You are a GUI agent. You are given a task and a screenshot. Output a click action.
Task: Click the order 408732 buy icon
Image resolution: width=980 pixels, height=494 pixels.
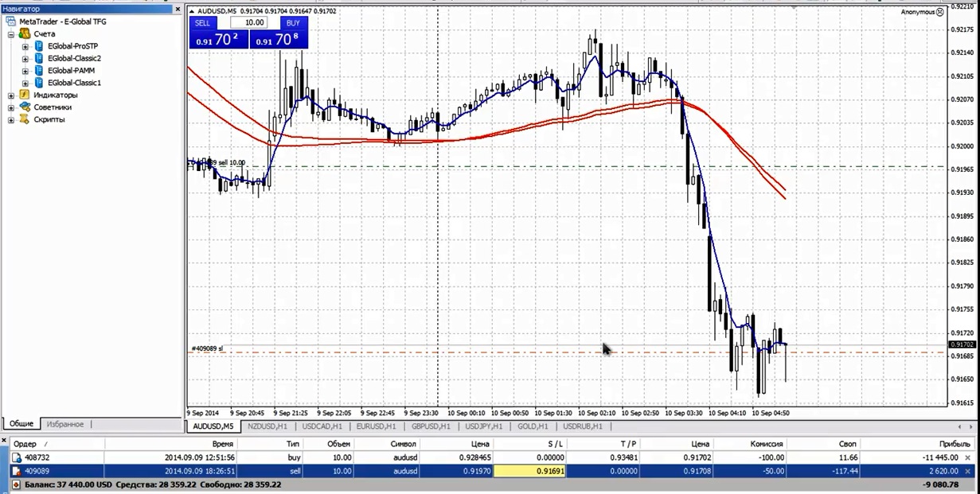(x=16, y=457)
